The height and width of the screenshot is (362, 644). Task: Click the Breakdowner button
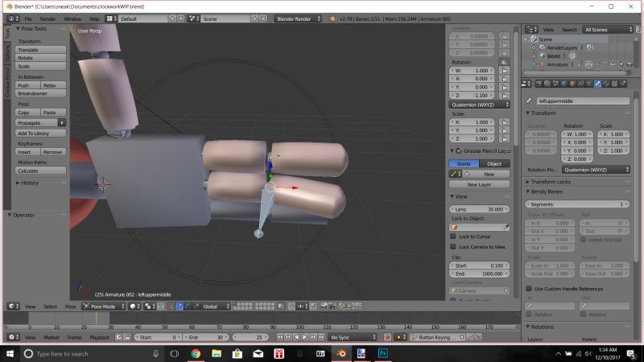click(x=41, y=93)
